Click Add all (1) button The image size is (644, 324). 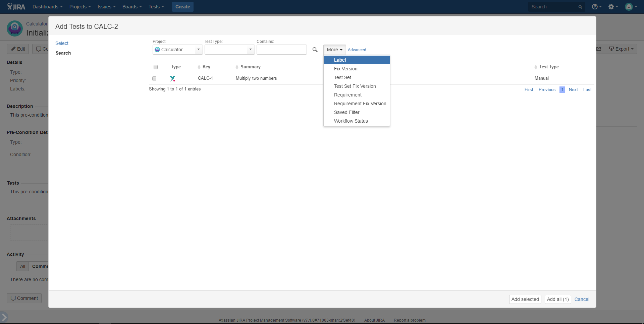(558, 299)
